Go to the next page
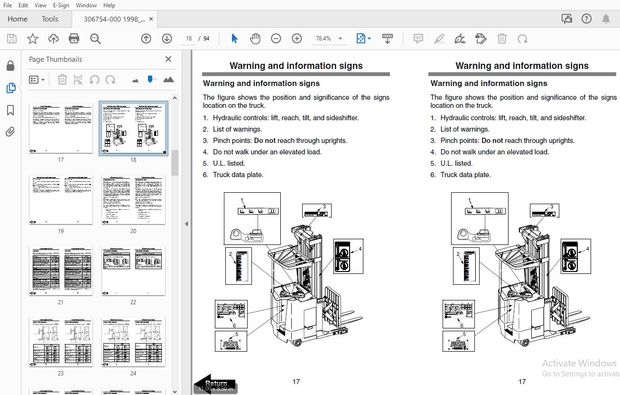Screen dimensions: 620x395 167,39
